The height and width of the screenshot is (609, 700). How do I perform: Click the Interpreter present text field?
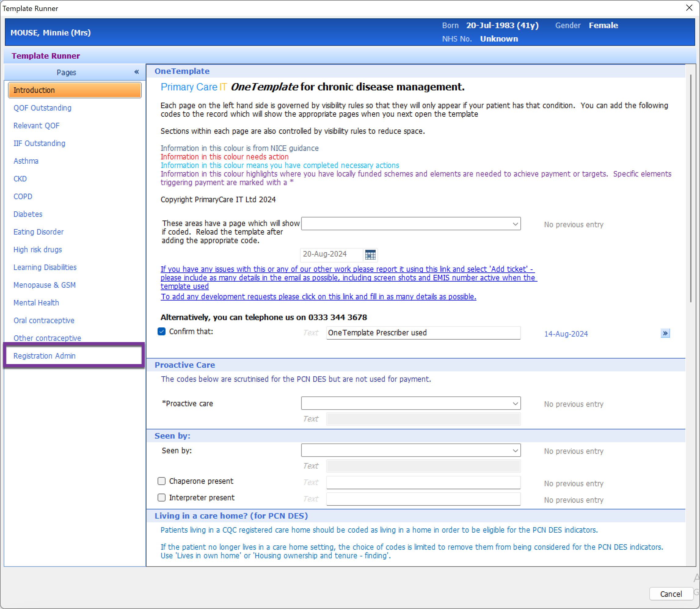pyautogui.click(x=423, y=499)
